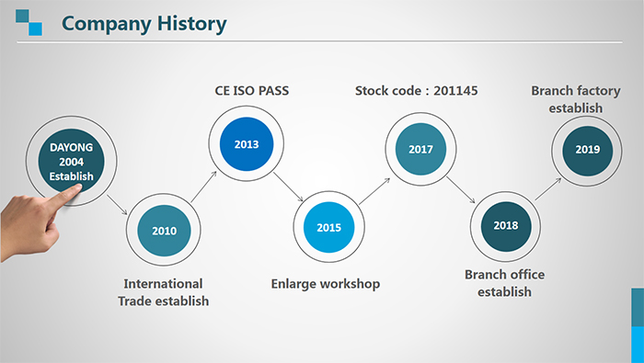644x363 pixels.
Task: Click the 'CE ISO PASS' label
Action: tap(252, 91)
